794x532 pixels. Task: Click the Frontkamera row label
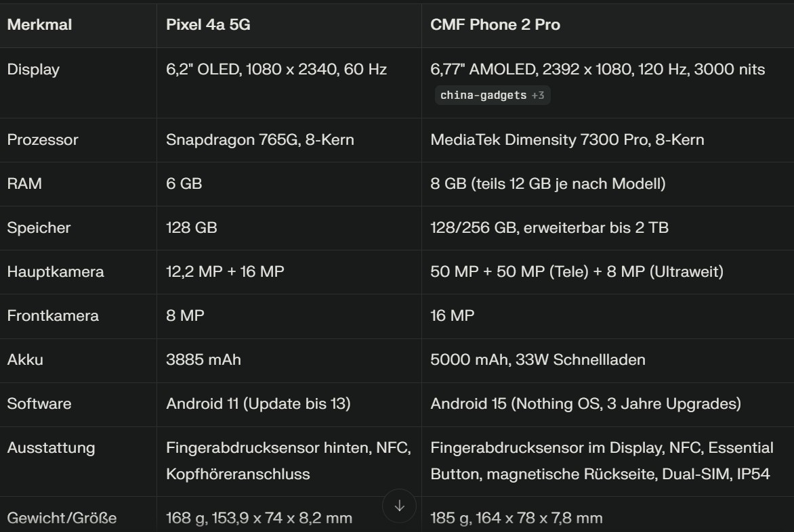click(x=53, y=315)
